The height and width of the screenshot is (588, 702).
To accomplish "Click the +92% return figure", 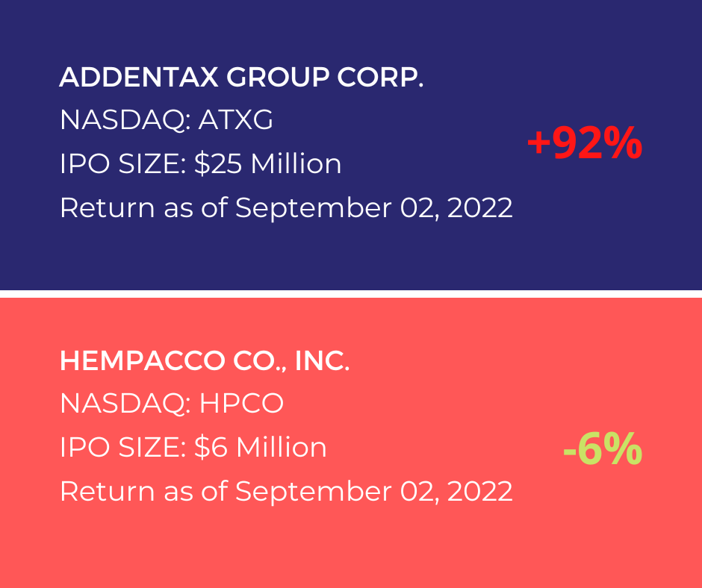I will [585, 143].
